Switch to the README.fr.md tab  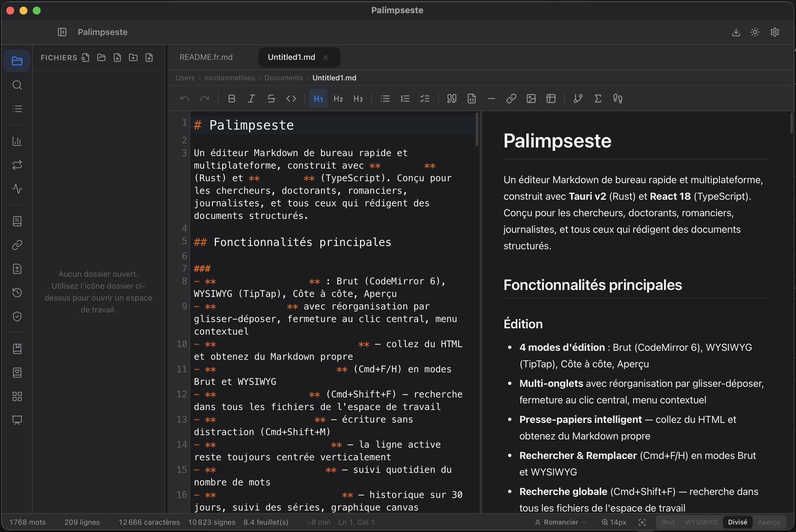pyautogui.click(x=206, y=57)
